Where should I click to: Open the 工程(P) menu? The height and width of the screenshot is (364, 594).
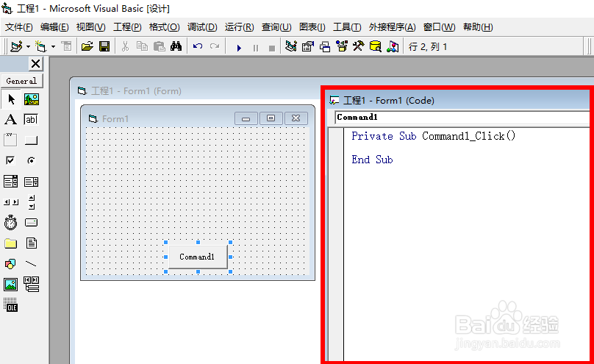(127, 27)
